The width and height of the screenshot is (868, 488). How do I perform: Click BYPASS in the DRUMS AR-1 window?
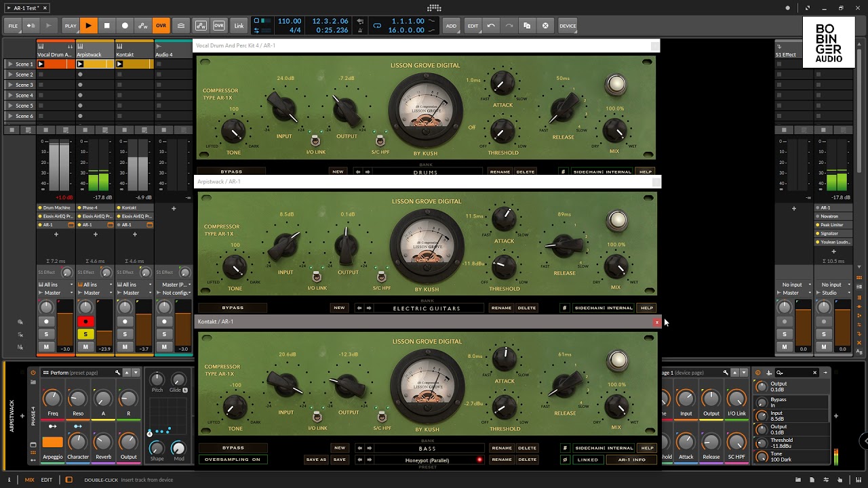[231, 171]
